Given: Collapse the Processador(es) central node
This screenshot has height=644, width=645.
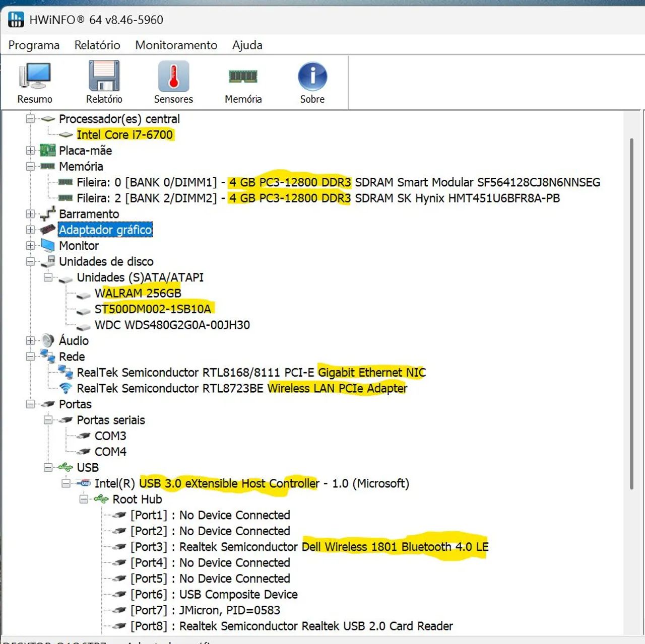Looking at the screenshot, I should point(30,119).
